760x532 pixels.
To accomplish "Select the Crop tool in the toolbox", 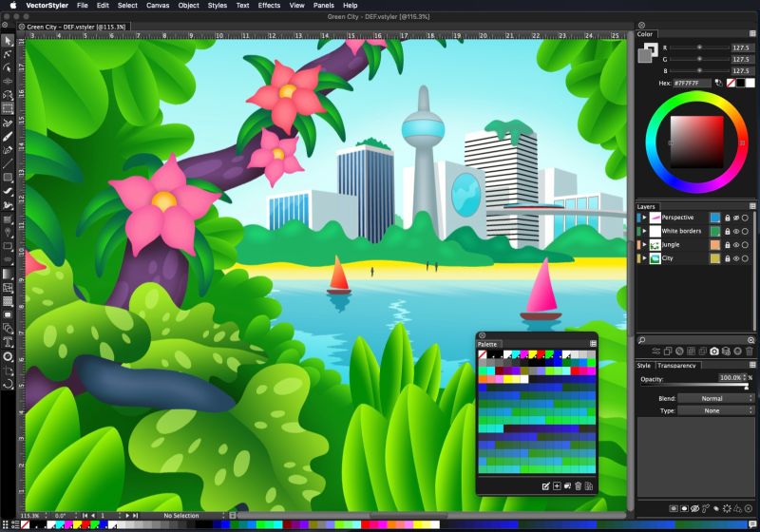I will coord(8,370).
